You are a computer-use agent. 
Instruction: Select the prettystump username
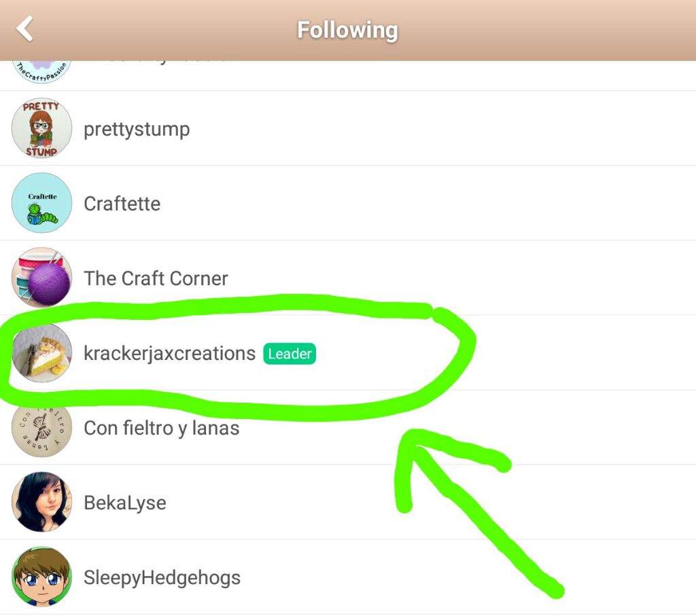137,130
